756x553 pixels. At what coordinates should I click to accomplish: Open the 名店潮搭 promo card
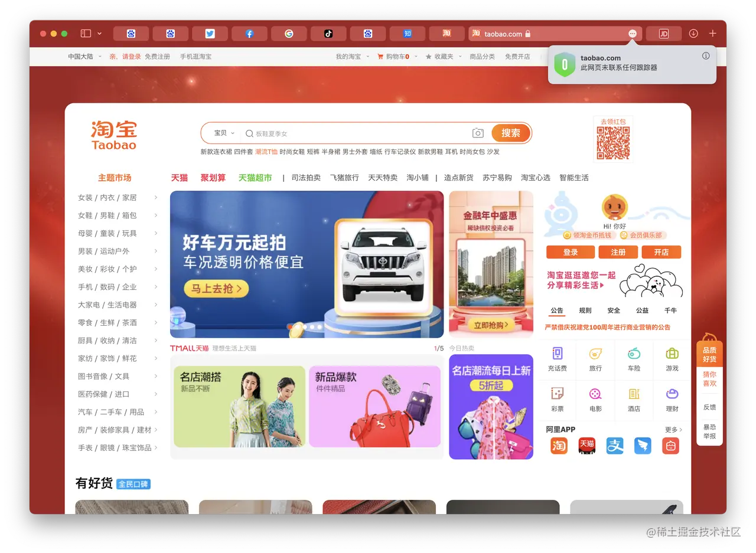click(239, 407)
